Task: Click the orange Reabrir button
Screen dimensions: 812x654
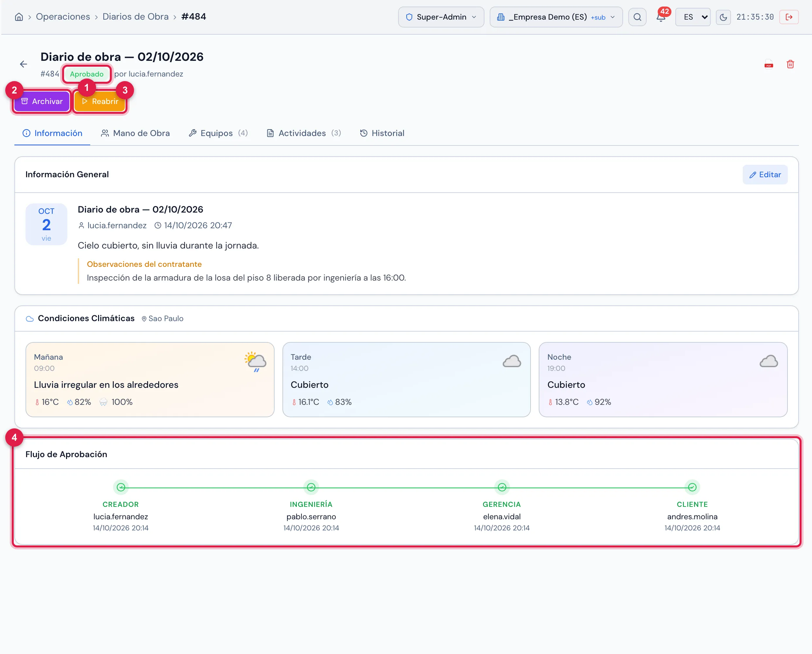Action: coord(100,101)
